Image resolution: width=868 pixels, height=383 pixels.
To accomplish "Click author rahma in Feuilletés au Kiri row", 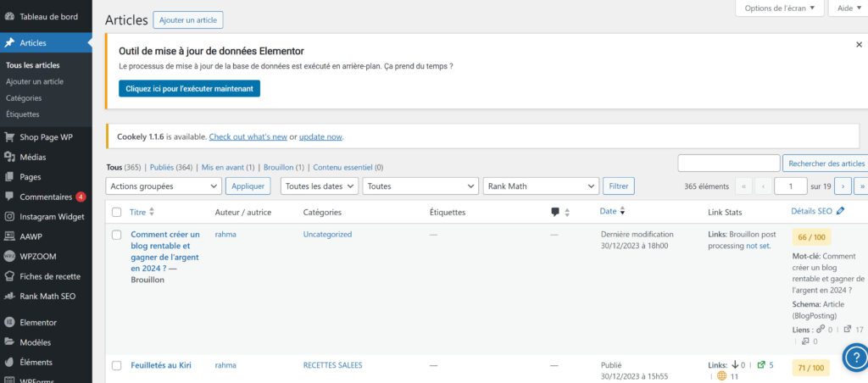I will coord(225,365).
